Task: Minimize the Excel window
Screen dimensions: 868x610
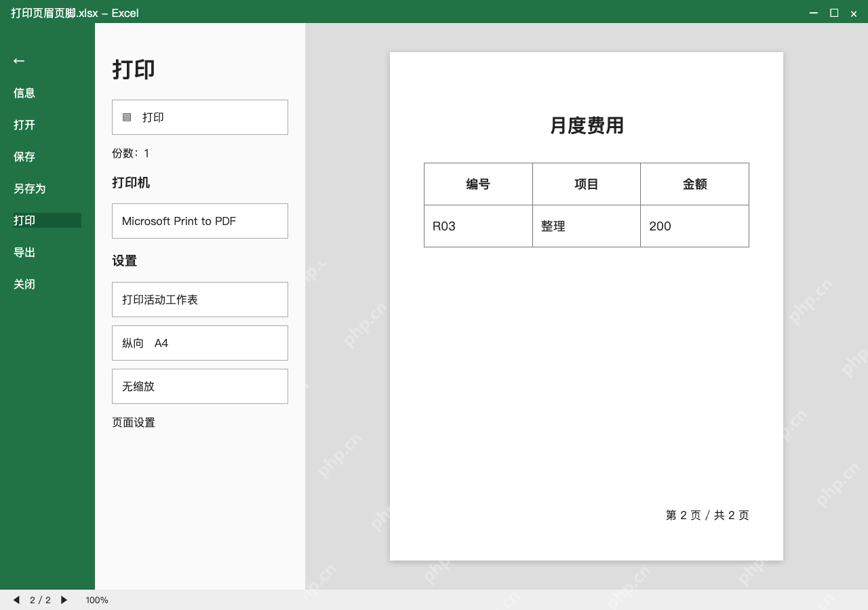Action: pyautogui.click(x=814, y=13)
